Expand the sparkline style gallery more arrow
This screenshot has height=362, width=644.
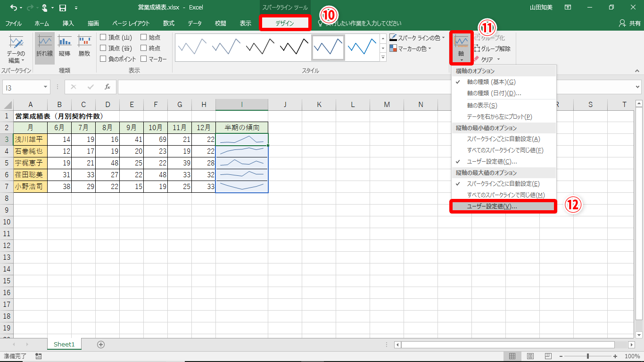383,58
